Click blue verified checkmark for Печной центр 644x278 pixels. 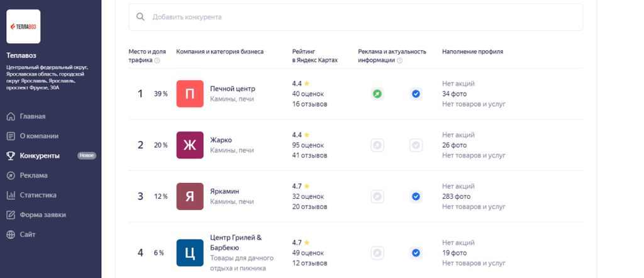pyautogui.click(x=416, y=94)
